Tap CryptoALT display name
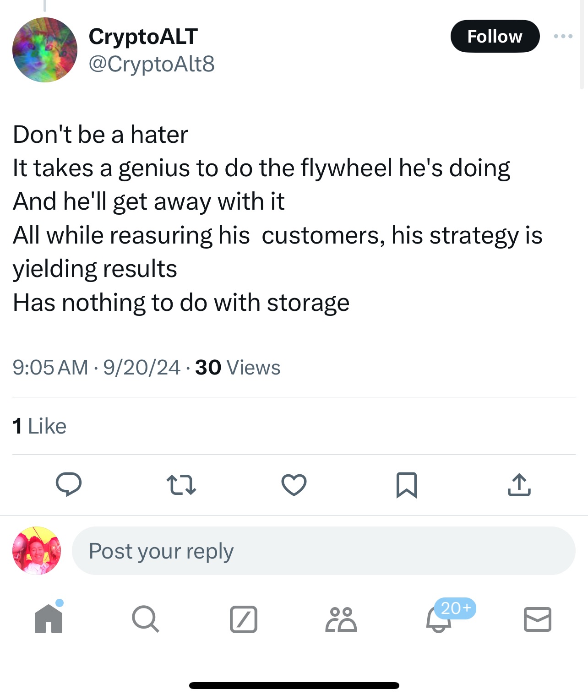 point(143,36)
